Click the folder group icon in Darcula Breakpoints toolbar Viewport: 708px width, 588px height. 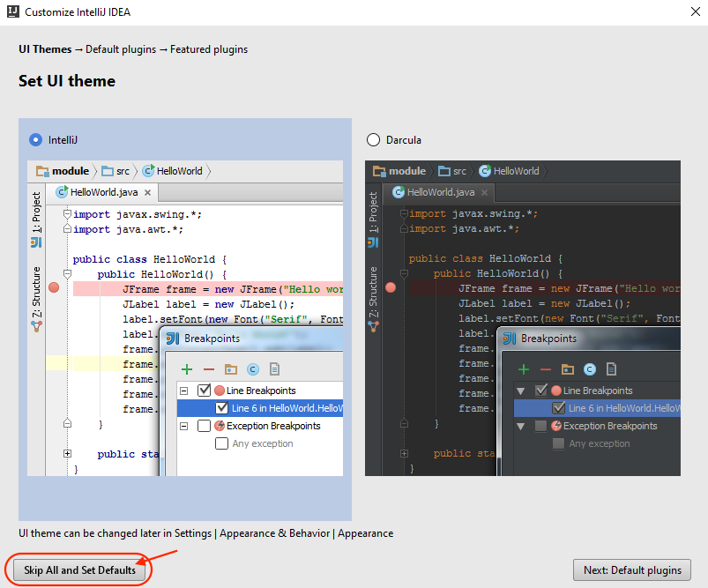[568, 369]
